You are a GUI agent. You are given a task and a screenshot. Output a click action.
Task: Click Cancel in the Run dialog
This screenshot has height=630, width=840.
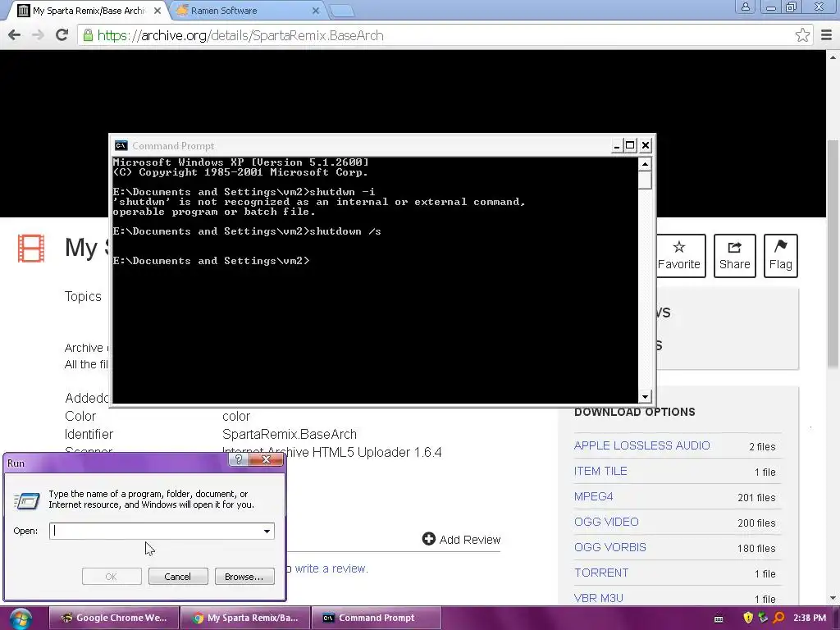tap(178, 577)
